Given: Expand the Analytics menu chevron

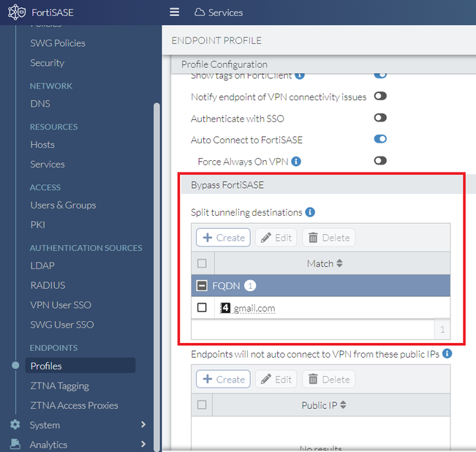Looking at the screenshot, I should pyautogui.click(x=143, y=444).
